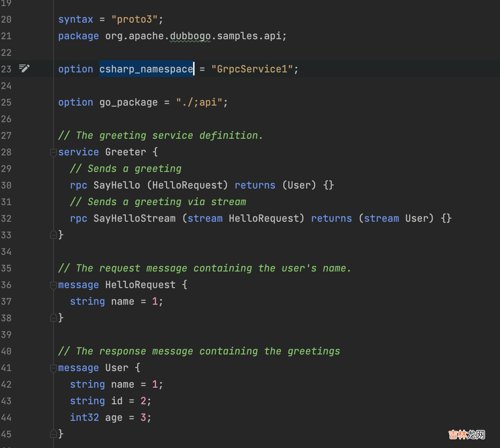Click name field on line 37
Viewport: 500px width, 448px height.
[x=123, y=301]
